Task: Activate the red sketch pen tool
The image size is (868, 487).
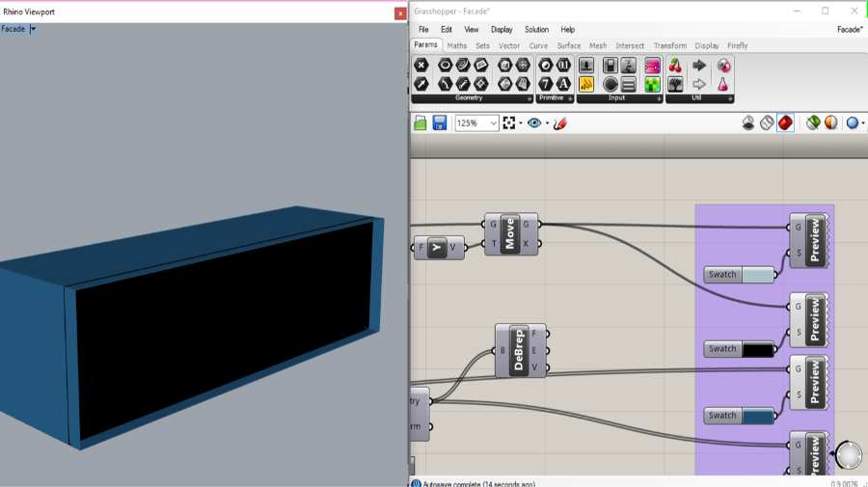Action: click(x=559, y=122)
